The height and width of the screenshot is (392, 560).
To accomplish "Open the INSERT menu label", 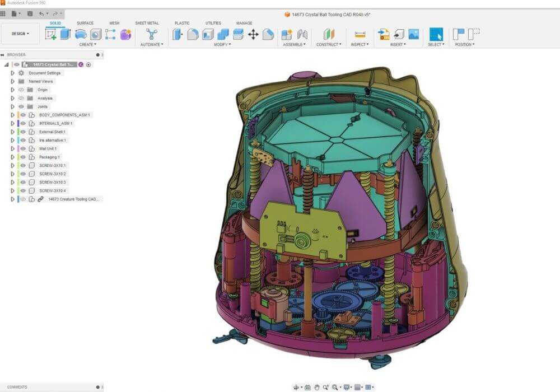I will pyautogui.click(x=398, y=45).
